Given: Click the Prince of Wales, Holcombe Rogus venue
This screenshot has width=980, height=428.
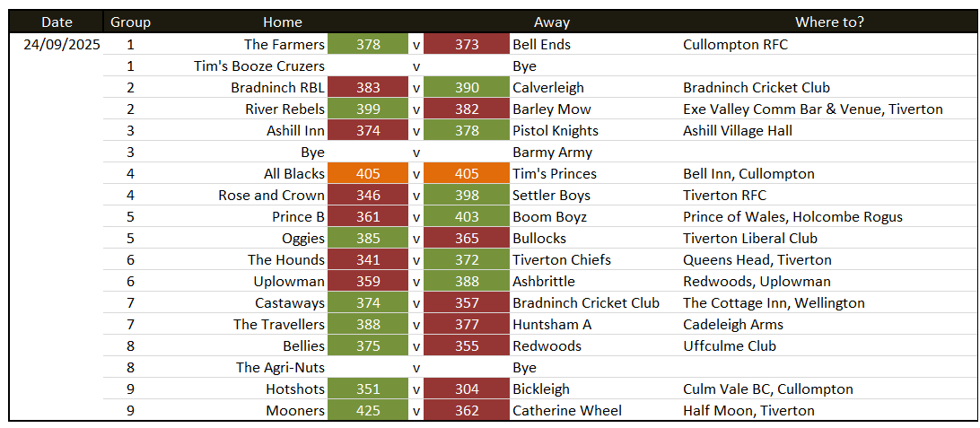Looking at the screenshot, I should (792, 216).
